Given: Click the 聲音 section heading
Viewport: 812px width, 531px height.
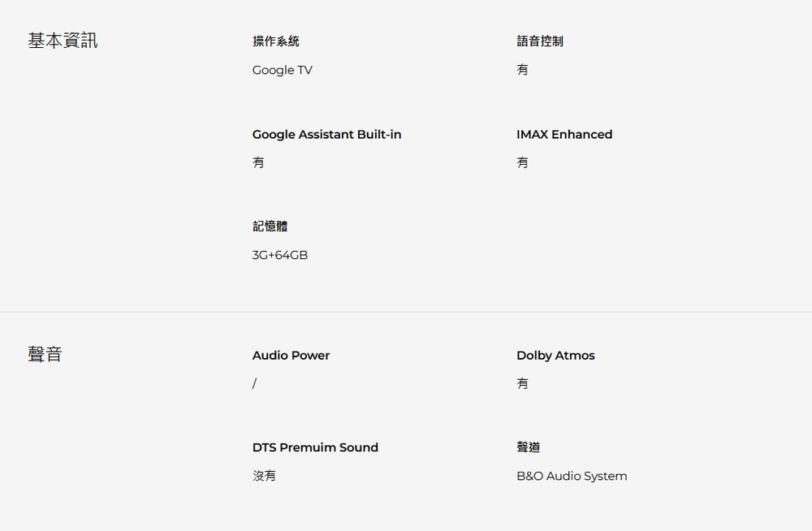Looking at the screenshot, I should [x=45, y=355].
